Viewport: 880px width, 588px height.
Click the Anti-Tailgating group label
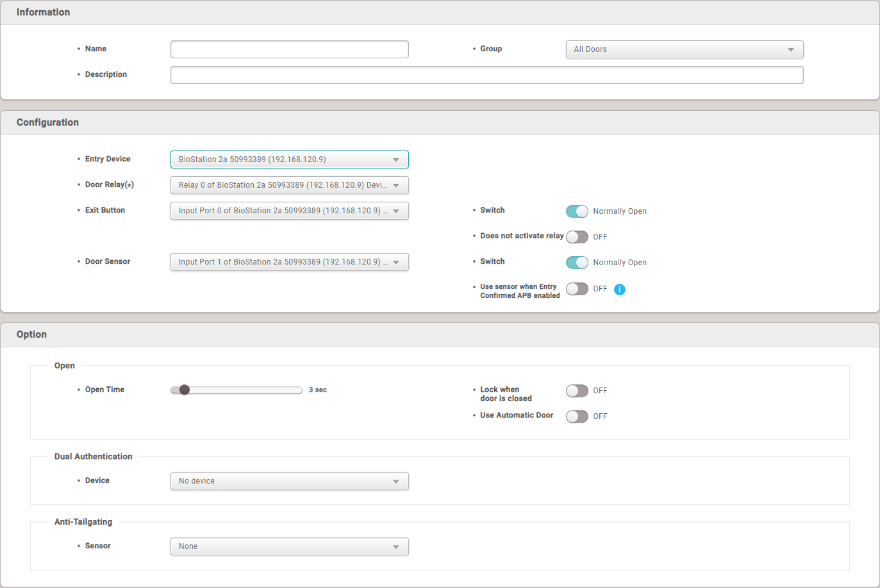(x=83, y=522)
